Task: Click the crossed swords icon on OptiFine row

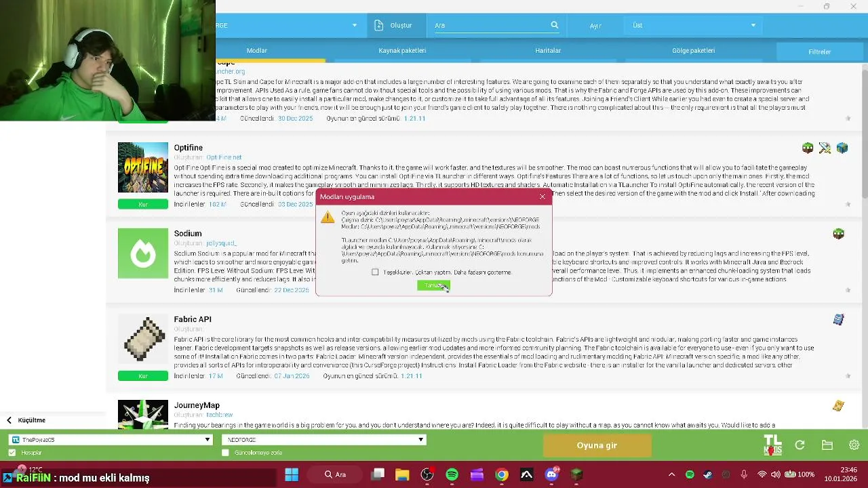Action: click(825, 148)
